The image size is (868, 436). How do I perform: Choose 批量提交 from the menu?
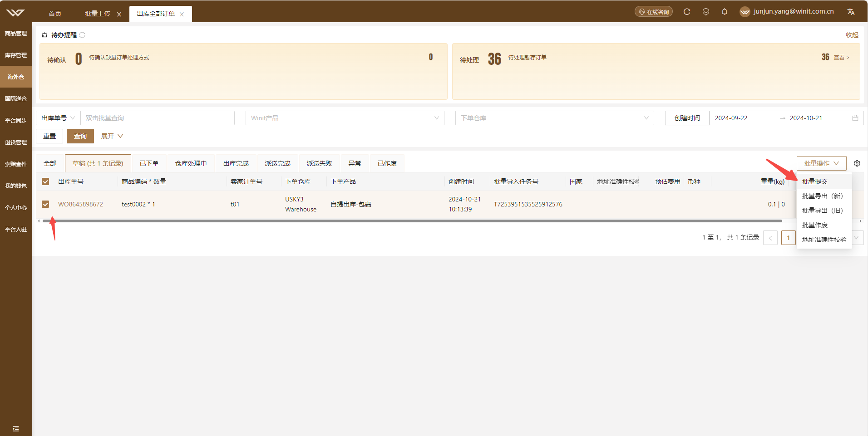coord(824,181)
